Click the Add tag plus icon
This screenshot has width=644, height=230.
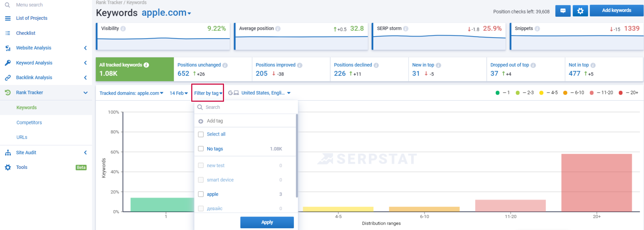point(201,121)
